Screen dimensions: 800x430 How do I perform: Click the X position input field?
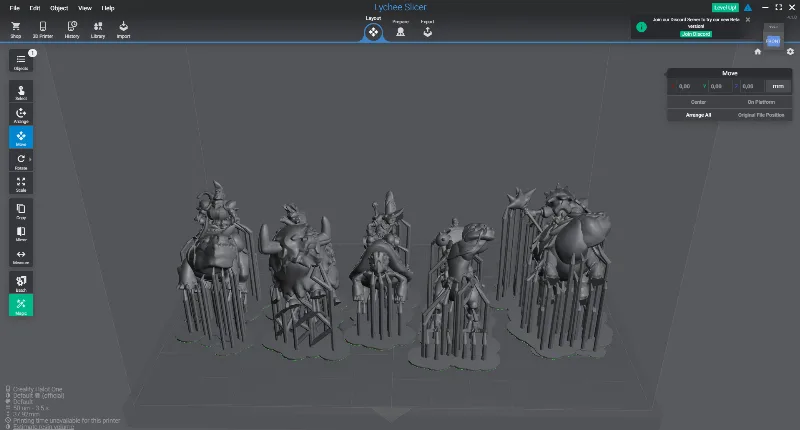(689, 86)
